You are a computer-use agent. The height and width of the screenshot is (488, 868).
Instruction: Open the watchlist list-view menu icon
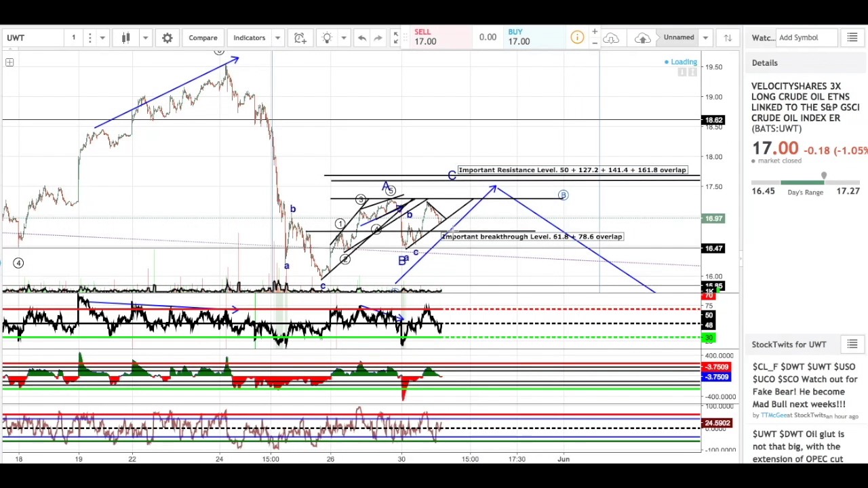click(x=852, y=38)
